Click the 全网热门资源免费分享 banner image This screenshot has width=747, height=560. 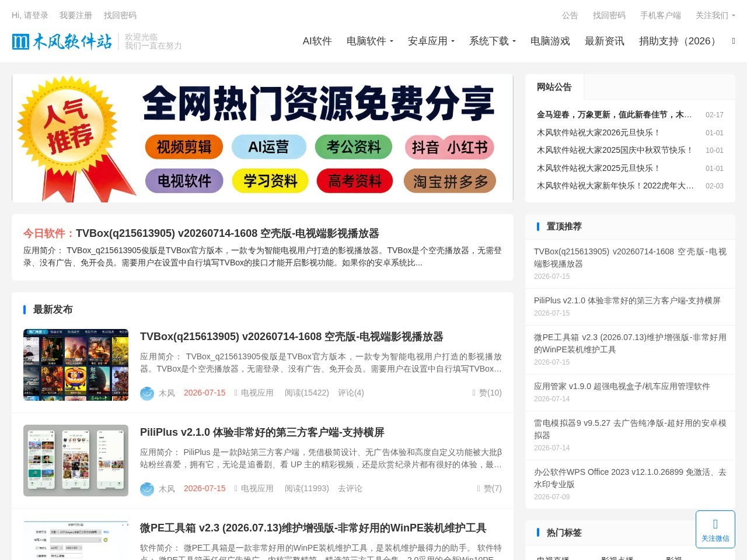[x=263, y=138]
